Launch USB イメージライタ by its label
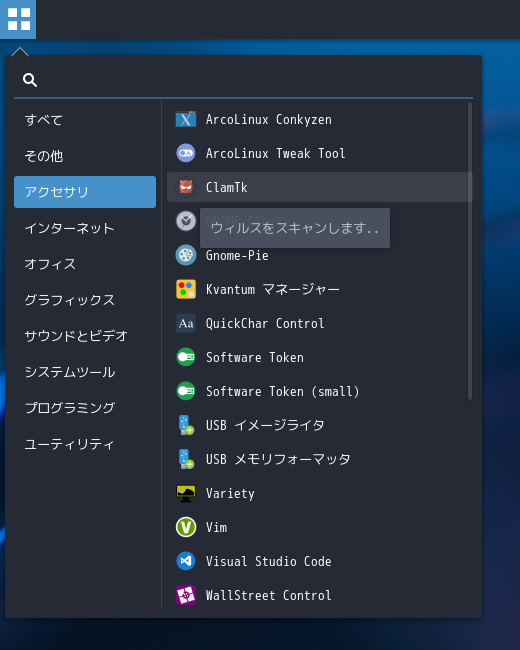The height and width of the screenshot is (650, 520). pyautogui.click(x=265, y=425)
